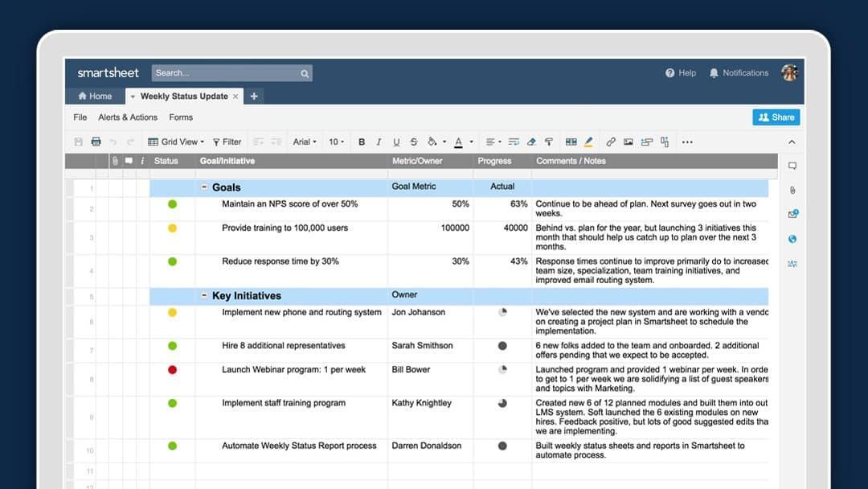Screen dimensions: 868x489
Task: Apply text color with the A icon
Action: 458,142
